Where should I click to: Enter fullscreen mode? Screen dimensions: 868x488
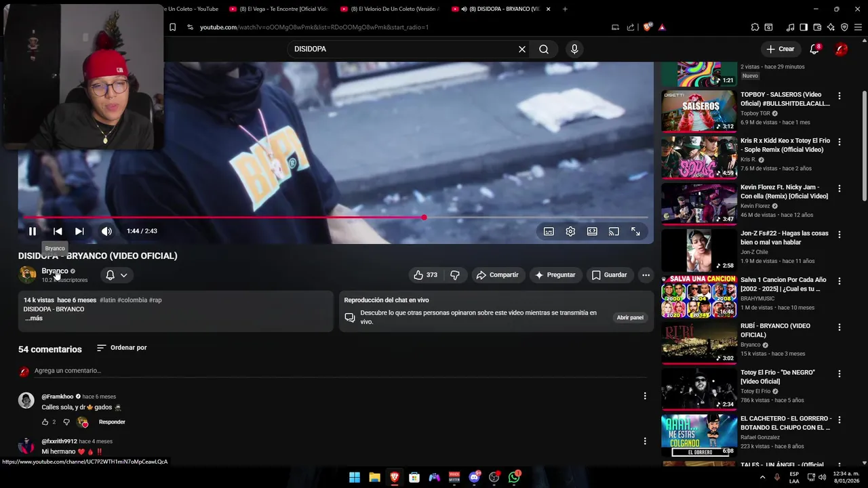pyautogui.click(x=635, y=231)
